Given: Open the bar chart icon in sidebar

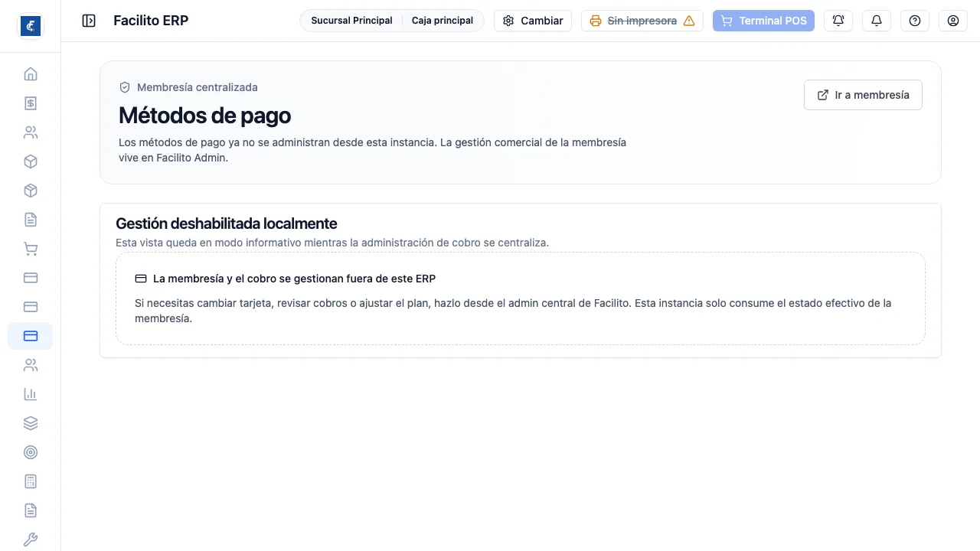Looking at the screenshot, I should point(31,394).
